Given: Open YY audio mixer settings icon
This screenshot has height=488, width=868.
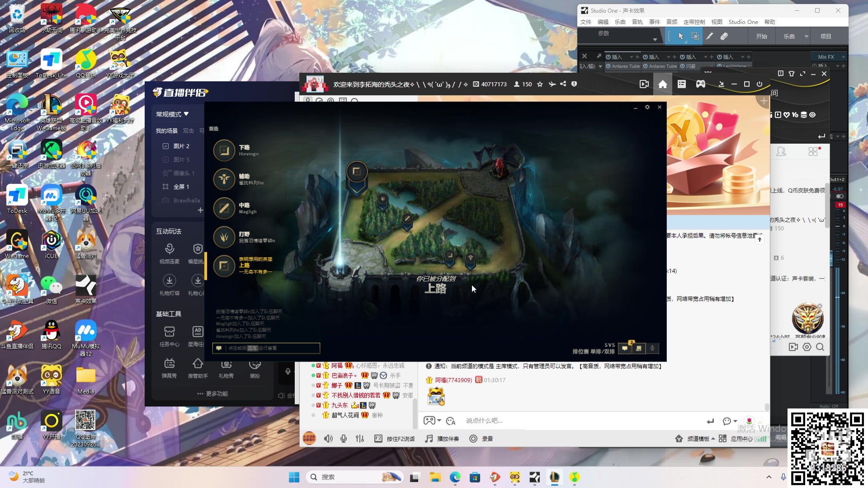Looking at the screenshot, I should click(360, 439).
